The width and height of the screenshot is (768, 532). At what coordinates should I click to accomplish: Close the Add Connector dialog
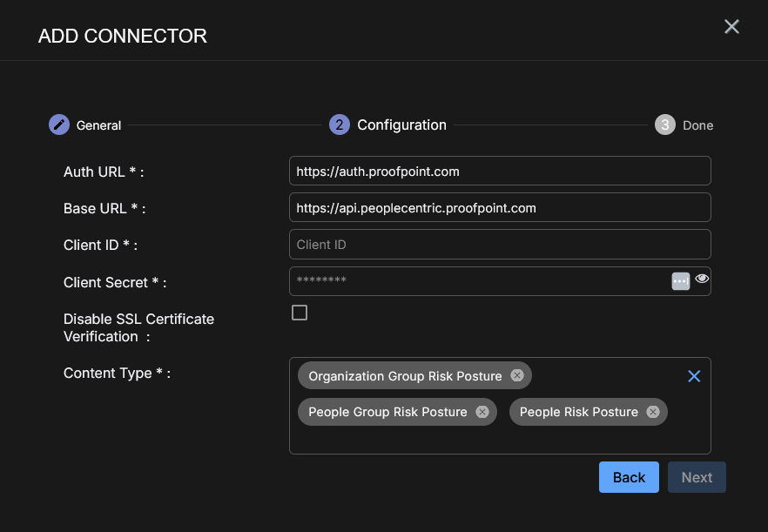(x=731, y=27)
